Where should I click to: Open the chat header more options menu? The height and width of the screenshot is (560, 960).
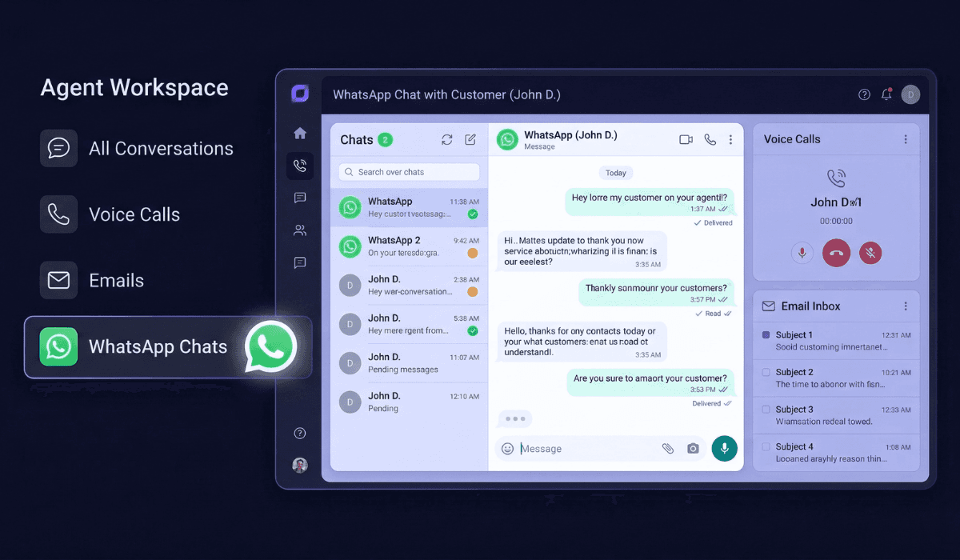tap(730, 139)
